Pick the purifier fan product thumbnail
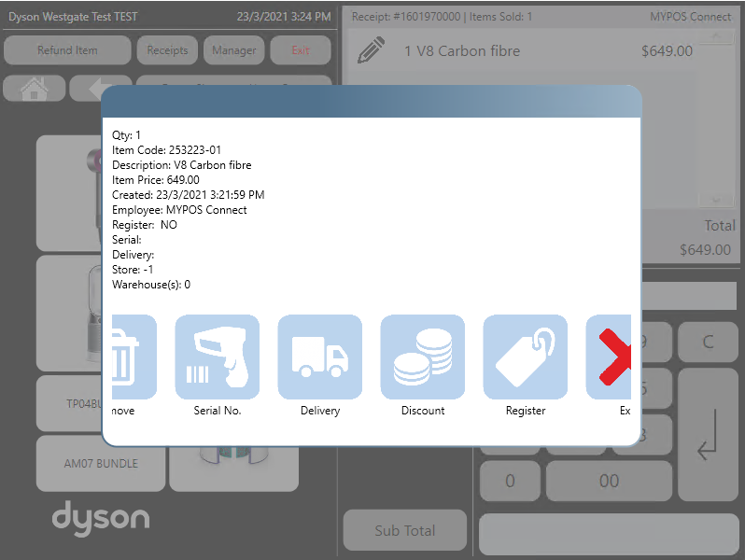The image size is (745, 560). click(x=69, y=313)
